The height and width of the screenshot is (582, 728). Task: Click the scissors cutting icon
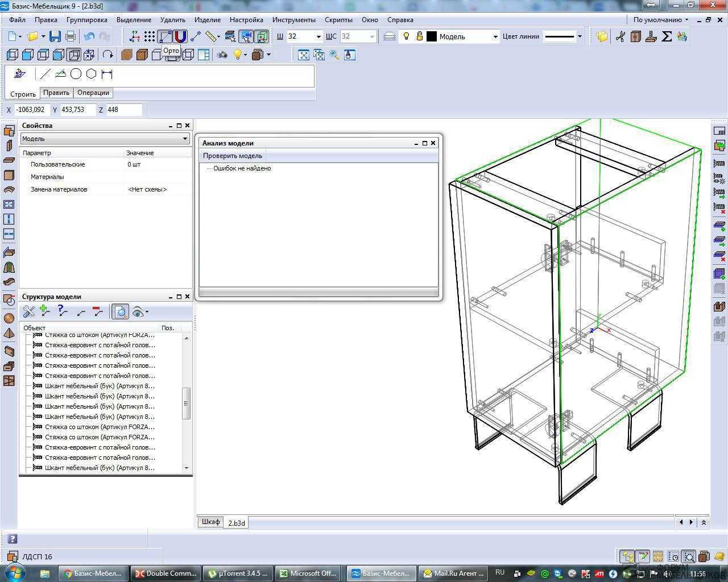click(x=621, y=36)
